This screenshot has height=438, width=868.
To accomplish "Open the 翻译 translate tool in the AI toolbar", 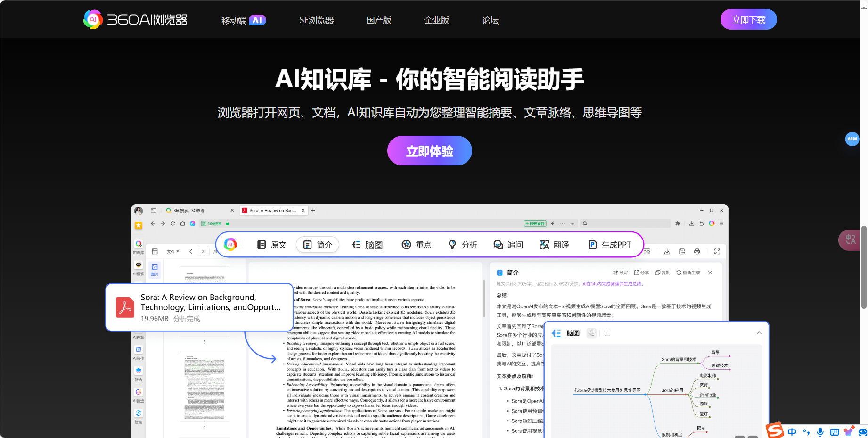I will point(555,245).
